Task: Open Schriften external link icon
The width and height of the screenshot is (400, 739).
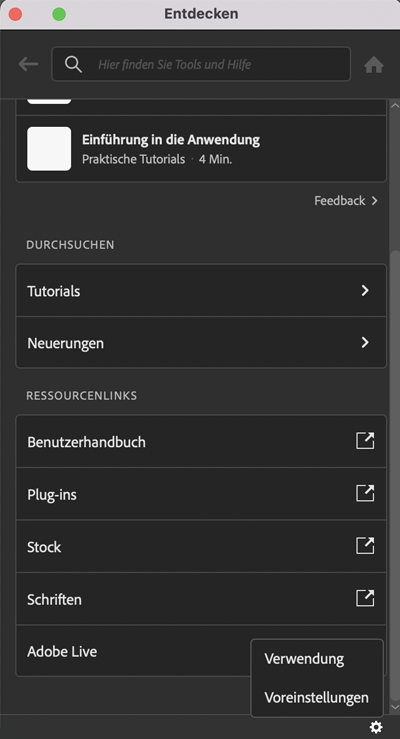Action: (365, 598)
